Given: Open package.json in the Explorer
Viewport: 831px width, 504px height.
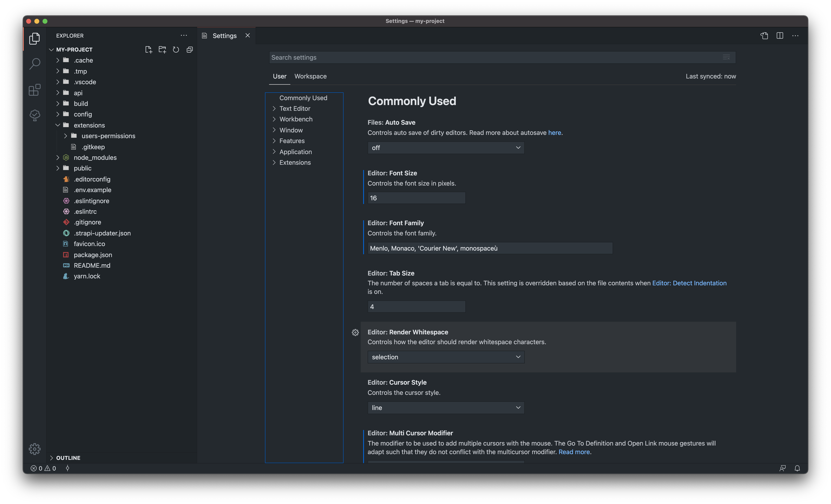Looking at the screenshot, I should click(x=93, y=254).
